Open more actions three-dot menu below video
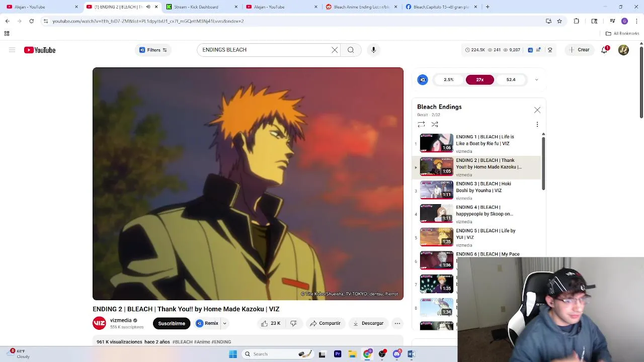This screenshot has height=362, width=644. 397,323
